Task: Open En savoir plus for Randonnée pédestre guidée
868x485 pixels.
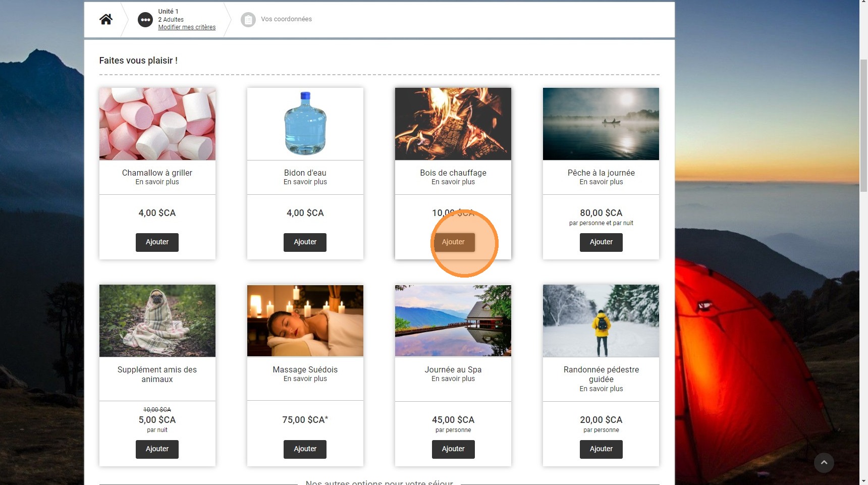Action: (x=601, y=389)
